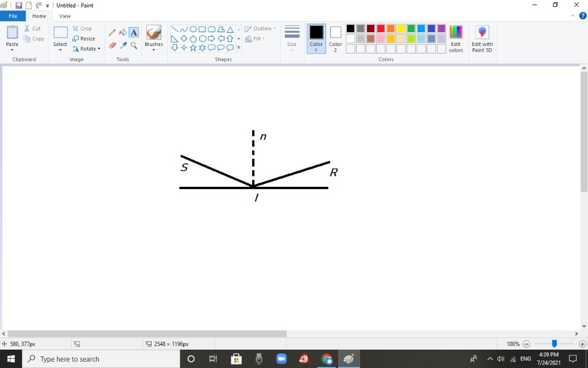Screen dimensions: 588x368
Task: Click the Resize button
Action: point(84,39)
